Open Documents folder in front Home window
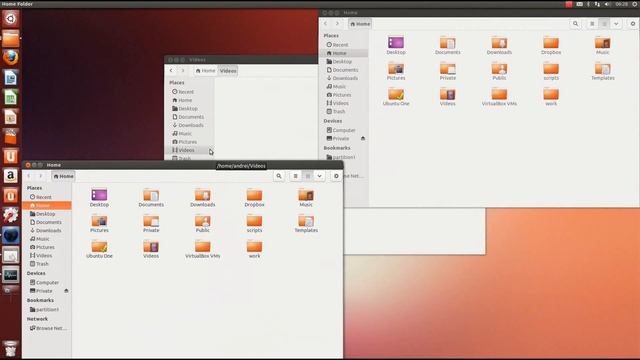The width and height of the screenshot is (640, 360). (x=151, y=198)
